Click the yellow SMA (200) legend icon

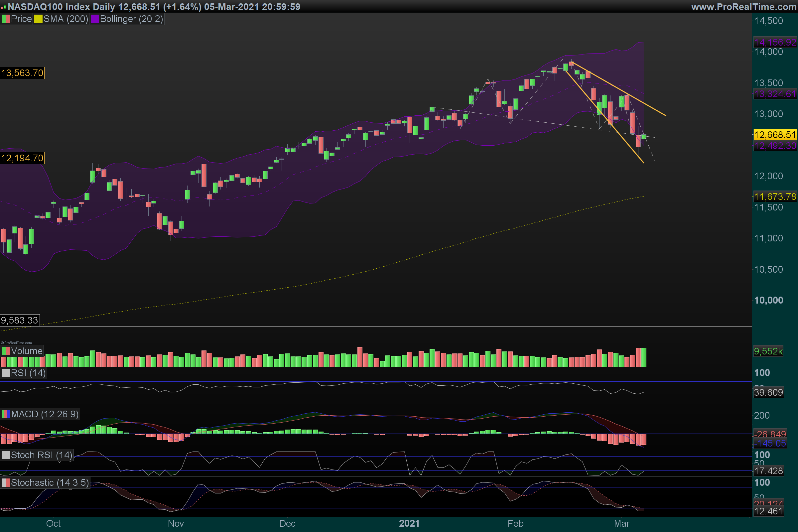38,19
